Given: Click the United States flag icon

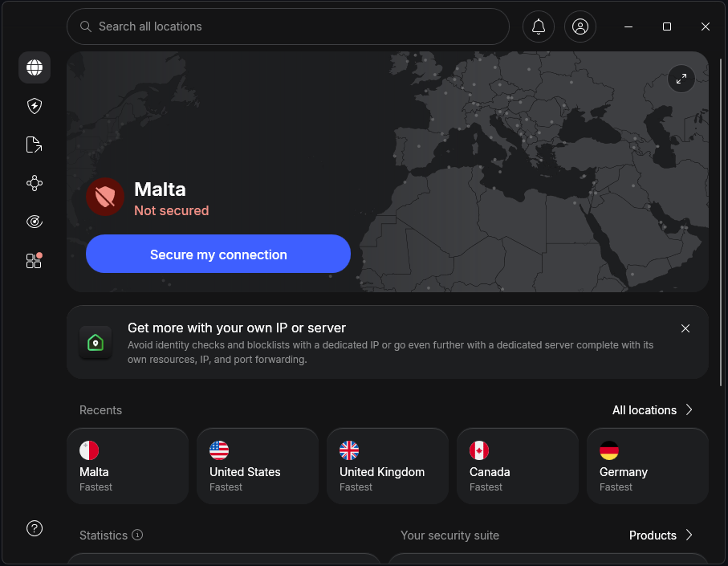Looking at the screenshot, I should coord(219,450).
